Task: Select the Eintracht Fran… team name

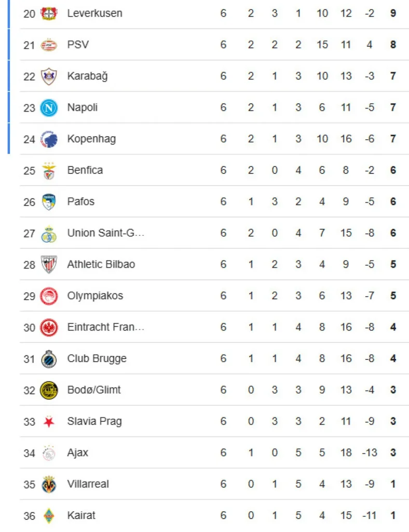Action: coord(105,327)
